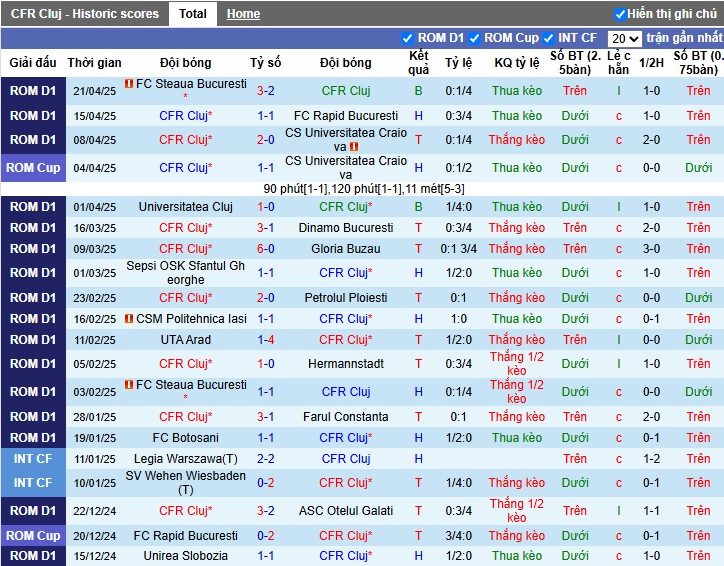Open UTA Arad team link
Screen dimensions: 724x566
[x=186, y=340]
